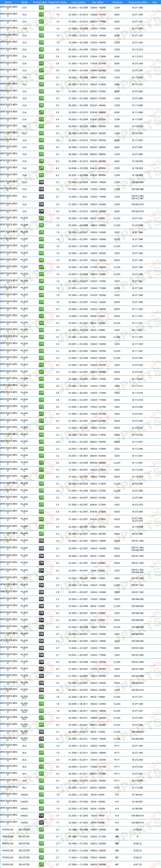This screenshot has height=868, width=161.
Task: Click the 92kW / 125KM power cell
Action: [x=98, y=808]
